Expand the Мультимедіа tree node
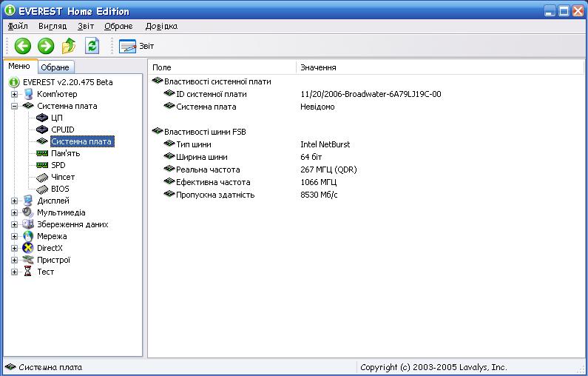 [14, 212]
